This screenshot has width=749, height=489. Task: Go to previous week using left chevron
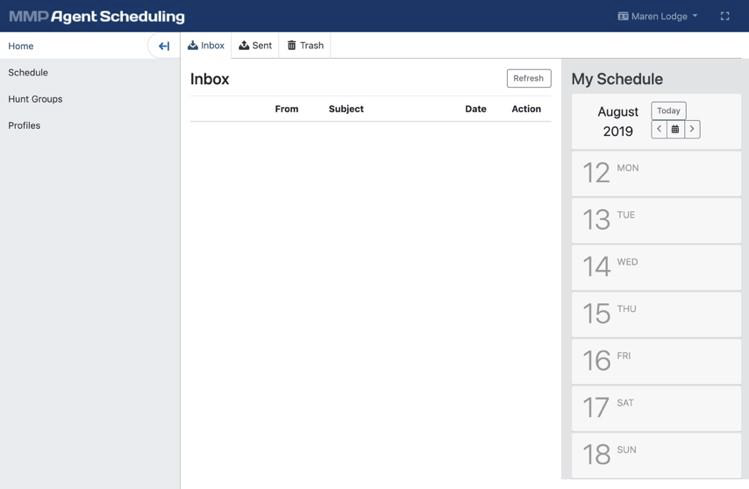coord(659,130)
